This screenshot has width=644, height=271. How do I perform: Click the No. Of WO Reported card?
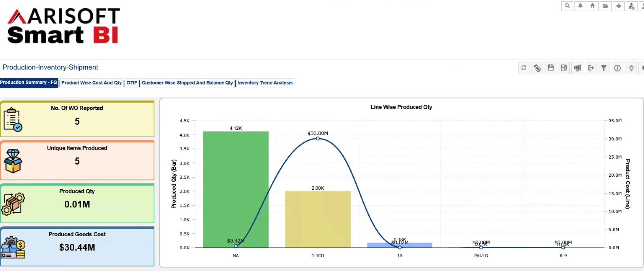77,119
